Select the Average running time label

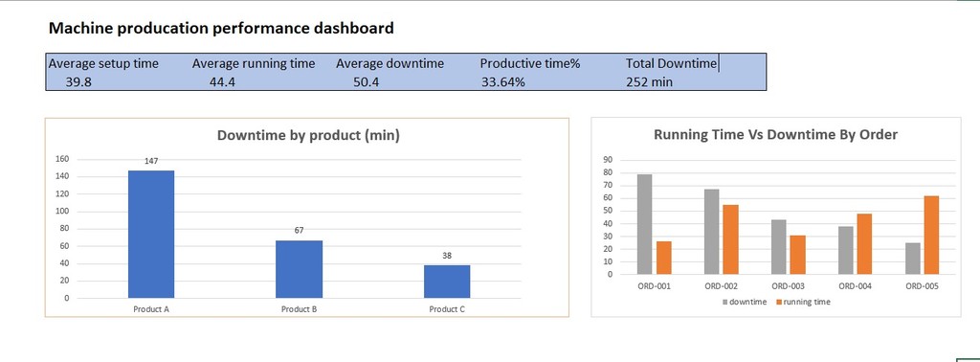pos(254,64)
